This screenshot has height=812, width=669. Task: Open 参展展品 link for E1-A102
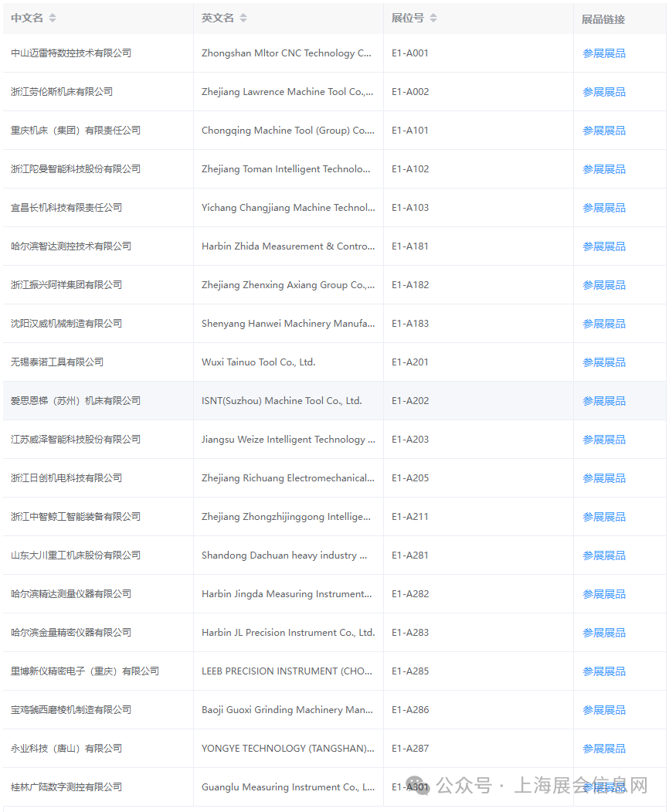point(604,169)
